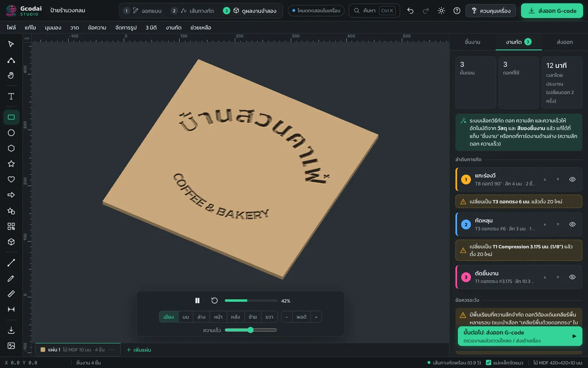The image size is (588, 368).
Task: Click the ส่งออก G-code button
Action: [552, 11]
